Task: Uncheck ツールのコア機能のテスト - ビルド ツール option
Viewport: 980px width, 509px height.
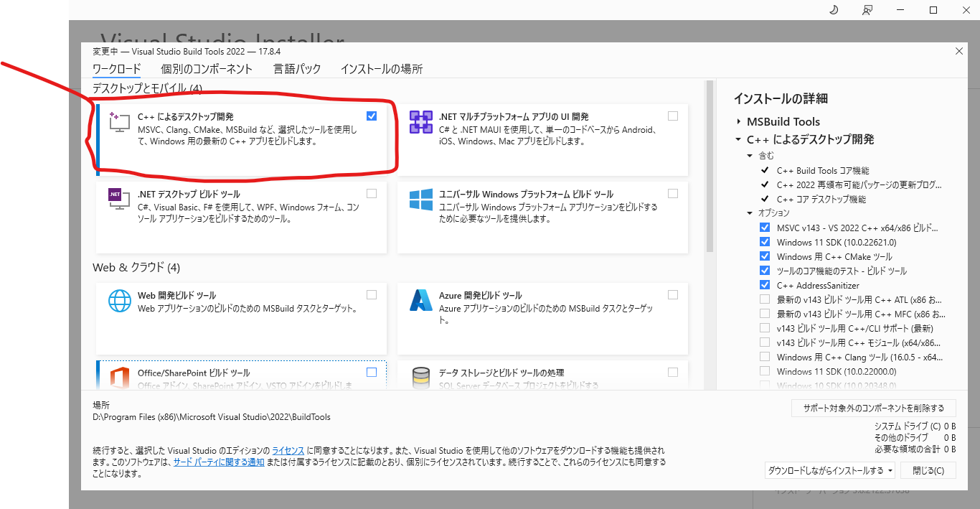Action: [765, 271]
